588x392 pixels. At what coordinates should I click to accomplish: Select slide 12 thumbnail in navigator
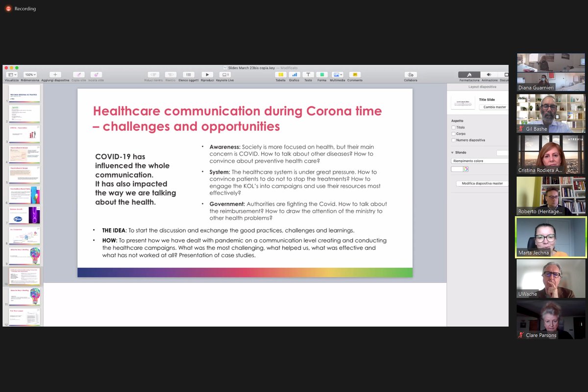click(x=24, y=317)
